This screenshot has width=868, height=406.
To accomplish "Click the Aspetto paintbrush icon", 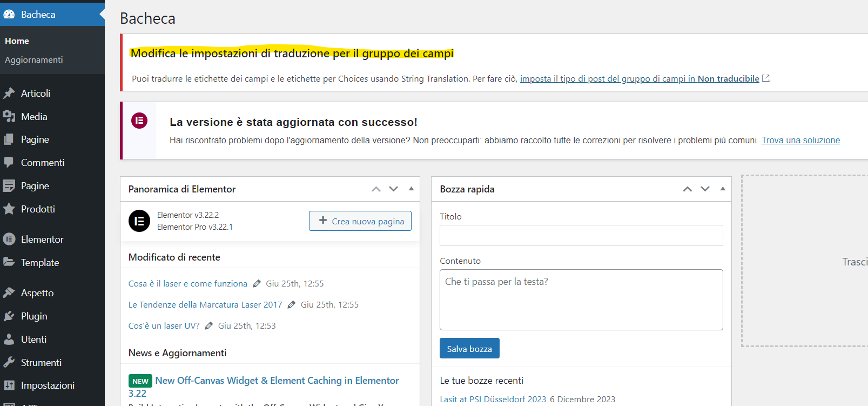I will click(x=9, y=292).
